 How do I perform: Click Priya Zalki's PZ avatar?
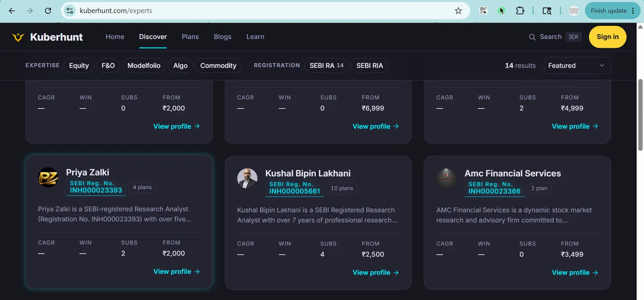pyautogui.click(x=48, y=178)
